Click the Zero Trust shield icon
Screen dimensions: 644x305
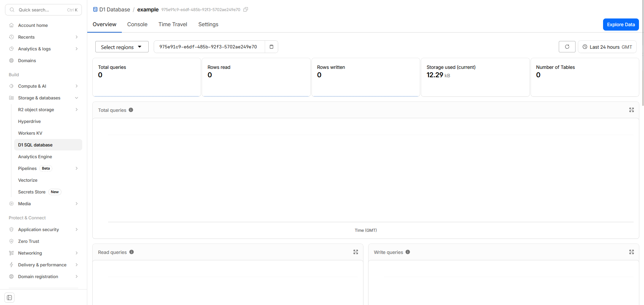click(x=11, y=241)
